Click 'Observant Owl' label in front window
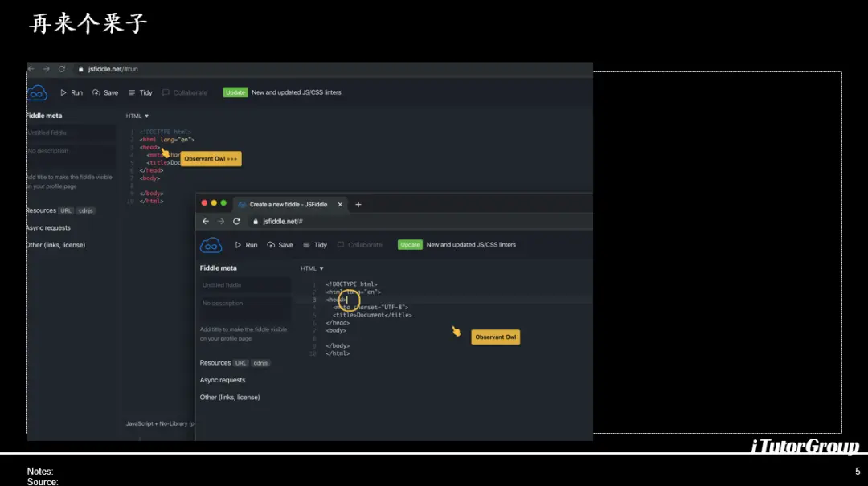Viewport: 868px width, 486px height. click(495, 337)
